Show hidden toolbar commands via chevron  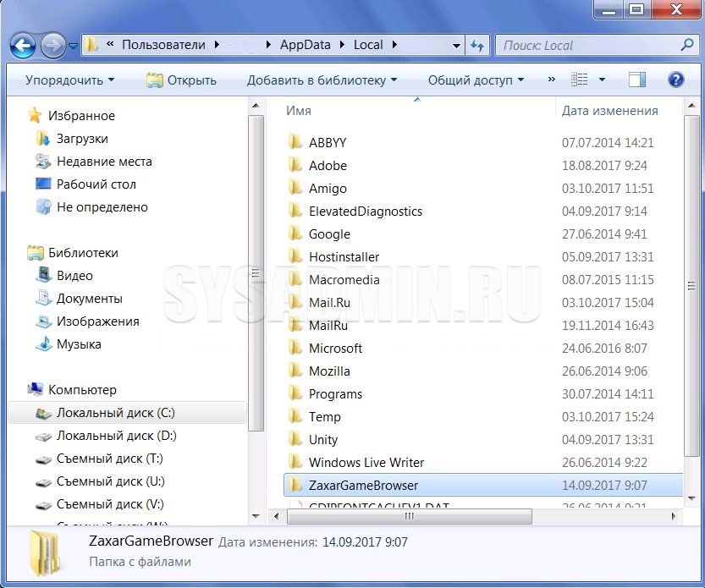[551, 80]
